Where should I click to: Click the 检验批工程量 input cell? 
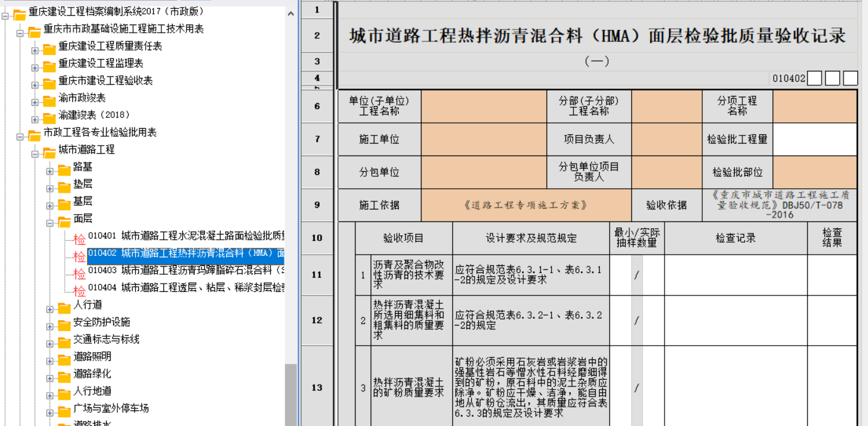(x=815, y=139)
